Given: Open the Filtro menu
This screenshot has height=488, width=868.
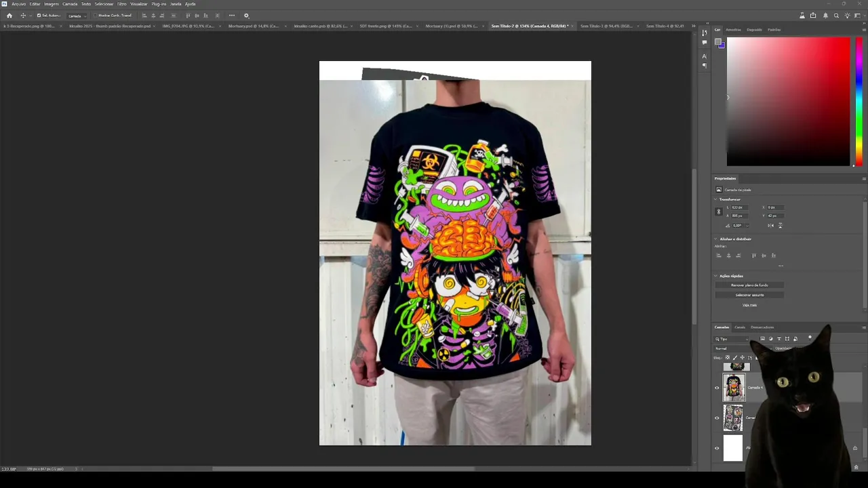Looking at the screenshot, I should (122, 4).
